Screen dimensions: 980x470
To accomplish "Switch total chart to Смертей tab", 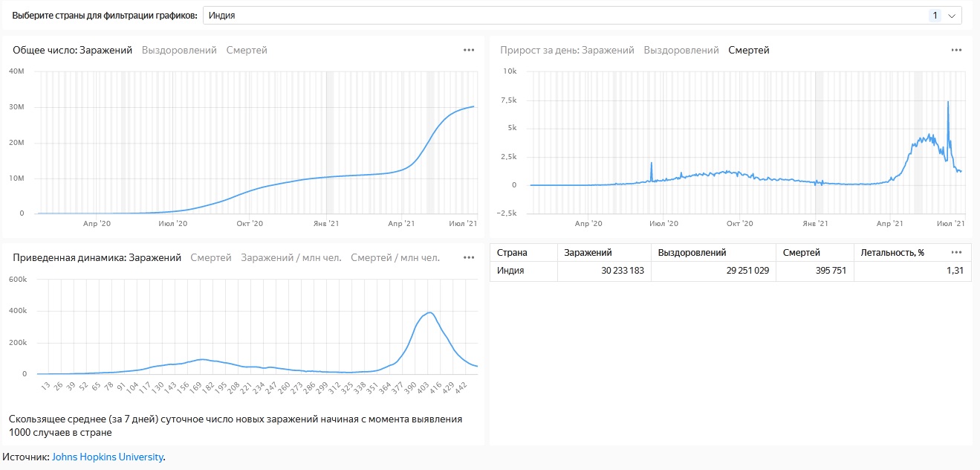I will click(x=247, y=51).
